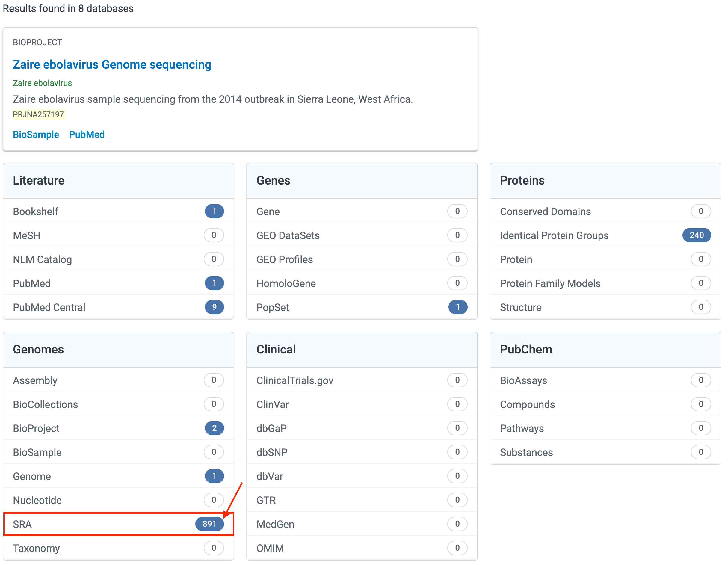Viewport: 728px width, 565px height.
Task: Open Zaire ebolavirus Genome sequencing link
Action: 112,64
